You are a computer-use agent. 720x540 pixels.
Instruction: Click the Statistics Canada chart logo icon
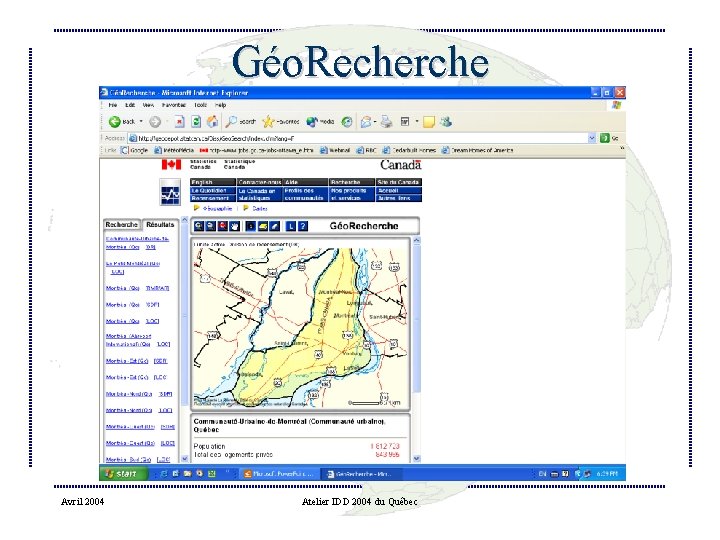[170, 192]
